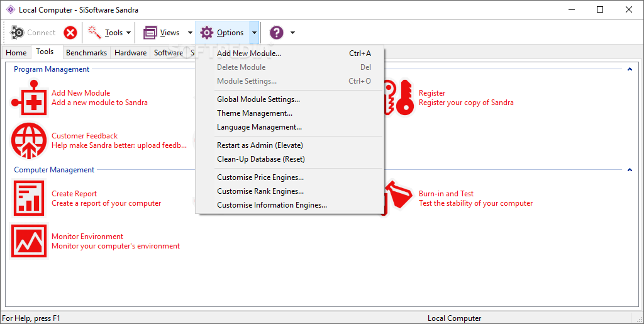644x324 pixels.
Task: Click the Register link text
Action: click(432, 93)
